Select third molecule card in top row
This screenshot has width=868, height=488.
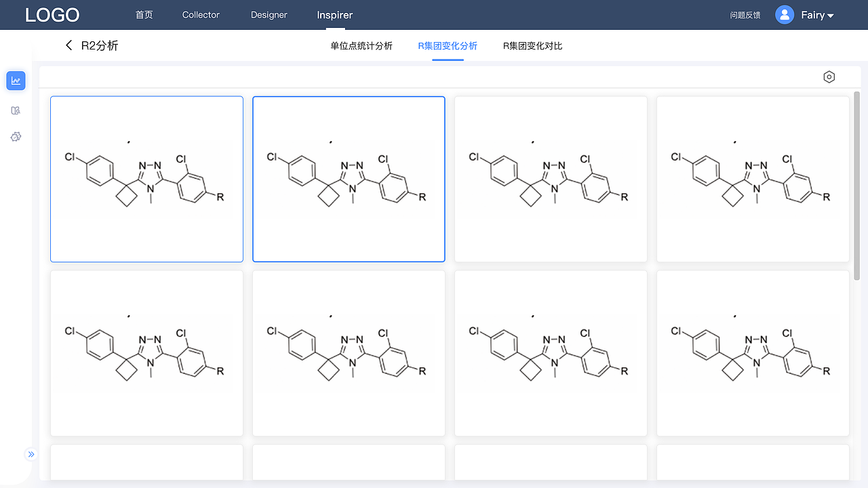point(551,179)
